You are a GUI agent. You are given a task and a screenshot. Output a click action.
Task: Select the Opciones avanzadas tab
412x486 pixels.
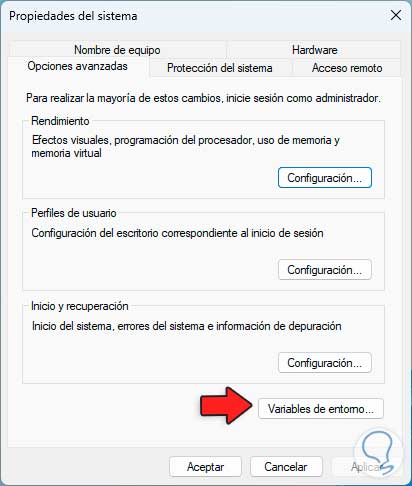coord(78,66)
